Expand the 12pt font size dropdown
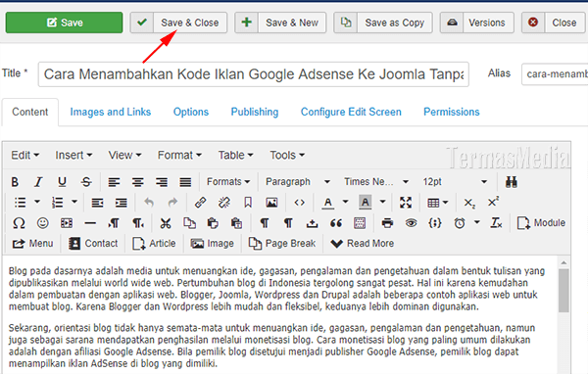This screenshot has height=374, width=588. tap(455, 182)
